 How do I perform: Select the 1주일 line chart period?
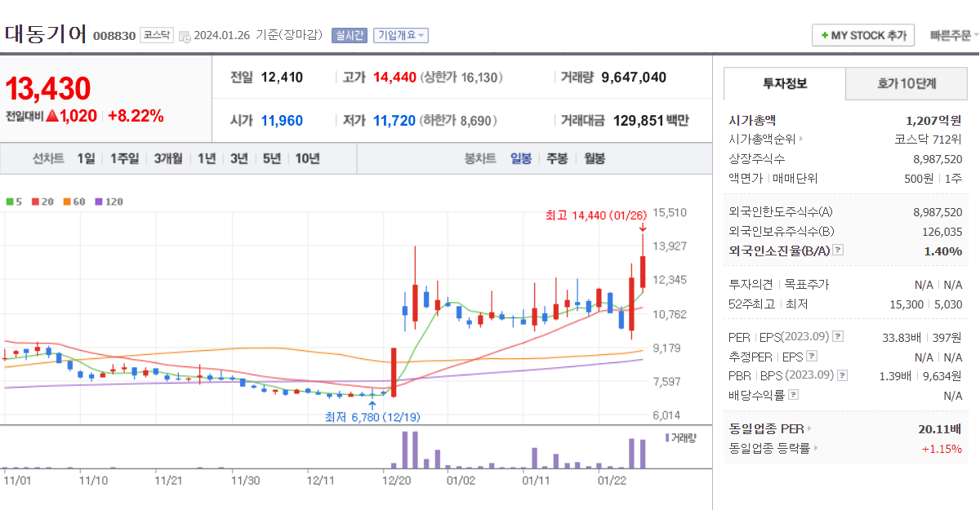pos(125,158)
